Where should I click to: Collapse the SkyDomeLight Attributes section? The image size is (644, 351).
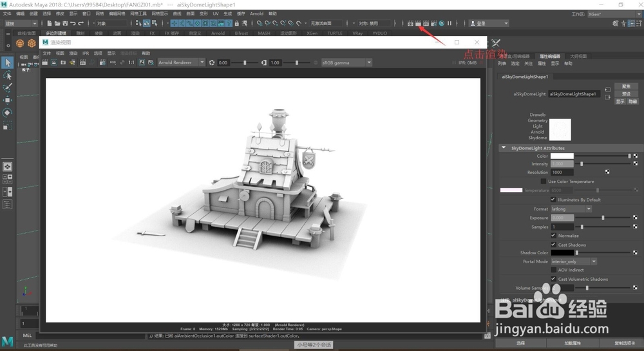point(504,147)
